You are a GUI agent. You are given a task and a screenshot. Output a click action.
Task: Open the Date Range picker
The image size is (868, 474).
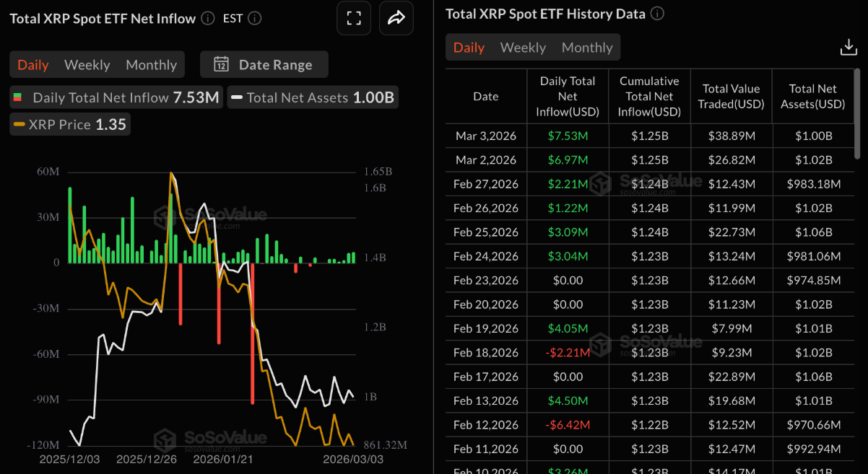click(x=264, y=64)
